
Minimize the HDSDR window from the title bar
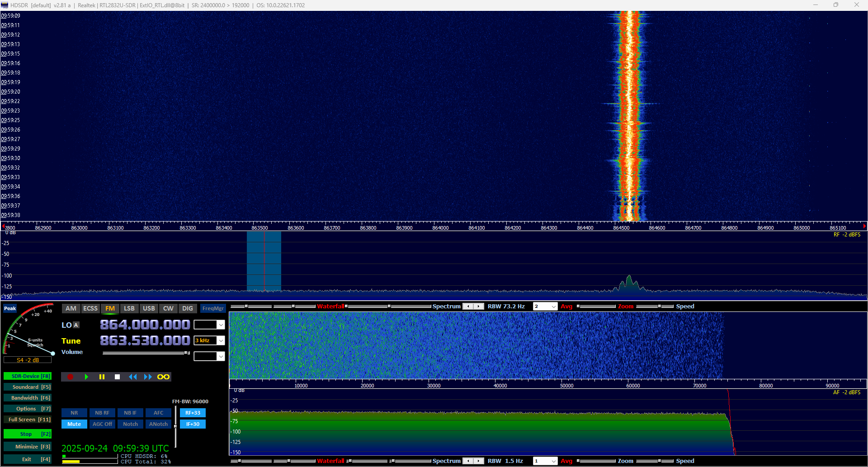[816, 5]
